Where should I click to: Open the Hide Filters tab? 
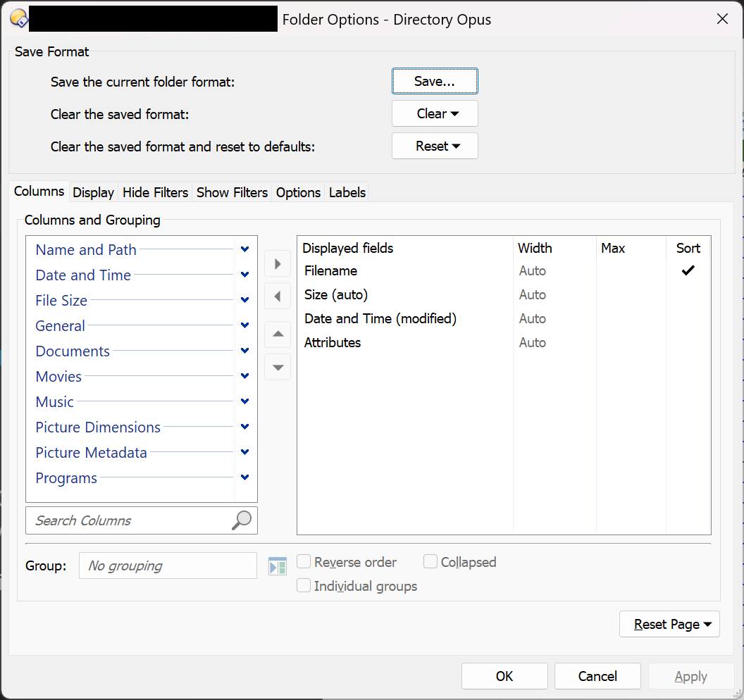(155, 192)
